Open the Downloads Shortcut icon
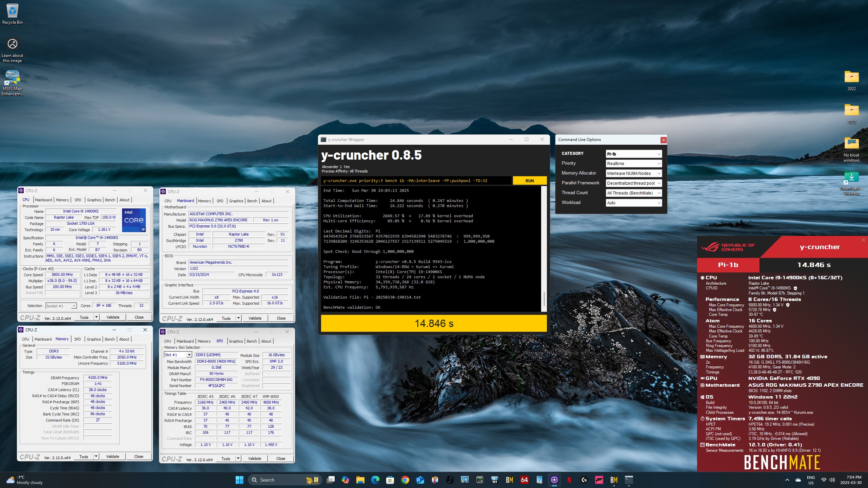 coord(851,183)
